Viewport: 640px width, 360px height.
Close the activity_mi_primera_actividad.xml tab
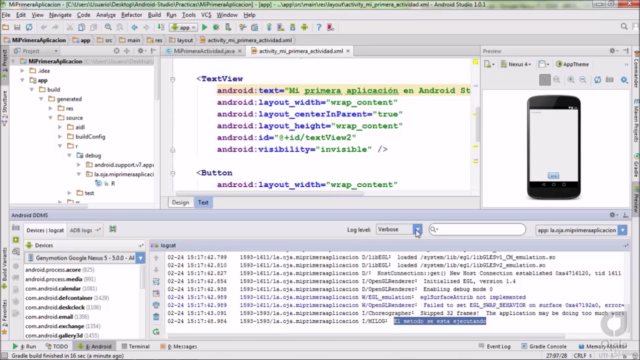click(x=348, y=51)
